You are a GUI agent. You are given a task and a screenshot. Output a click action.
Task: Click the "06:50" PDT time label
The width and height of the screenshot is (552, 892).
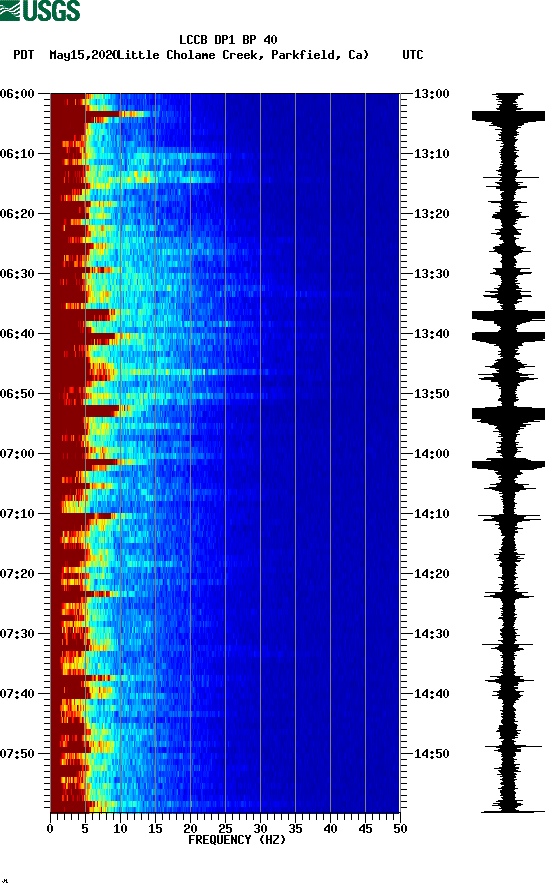point(17,394)
